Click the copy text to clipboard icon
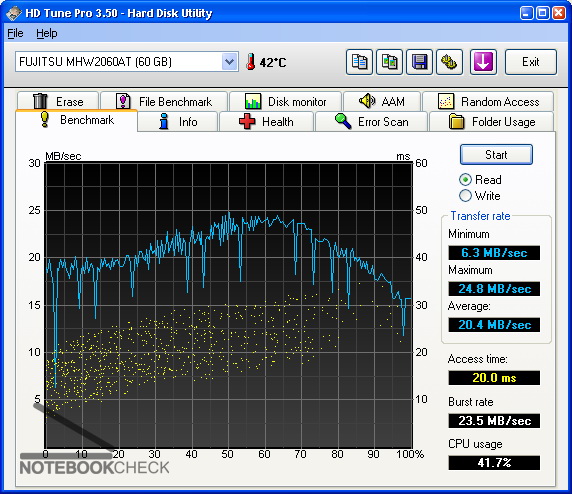The height and width of the screenshot is (494, 572). point(359,62)
